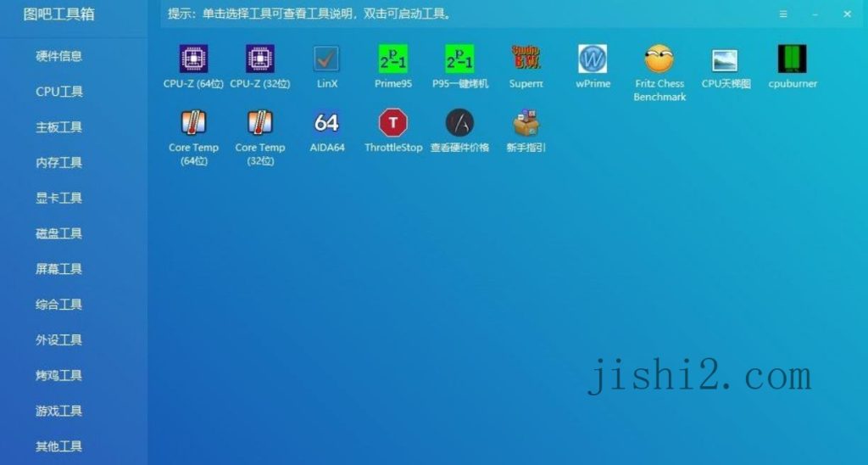Open the 主板工具 category
Image resolution: width=868 pixels, height=465 pixels.
click(59, 127)
